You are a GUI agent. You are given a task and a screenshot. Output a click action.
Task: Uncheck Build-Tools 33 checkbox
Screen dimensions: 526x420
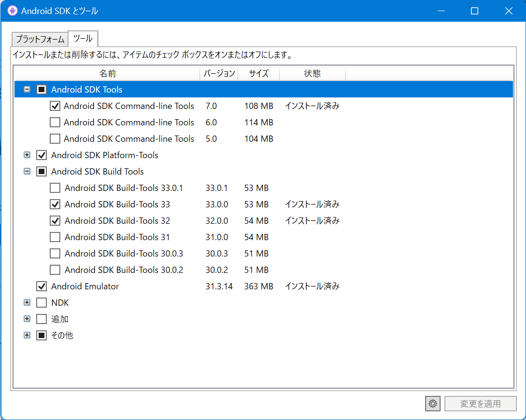[55, 204]
